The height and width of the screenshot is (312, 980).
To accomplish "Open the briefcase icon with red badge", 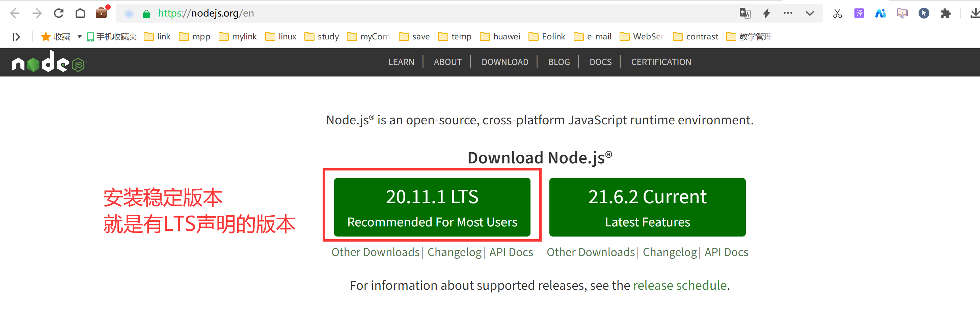I will [x=102, y=12].
